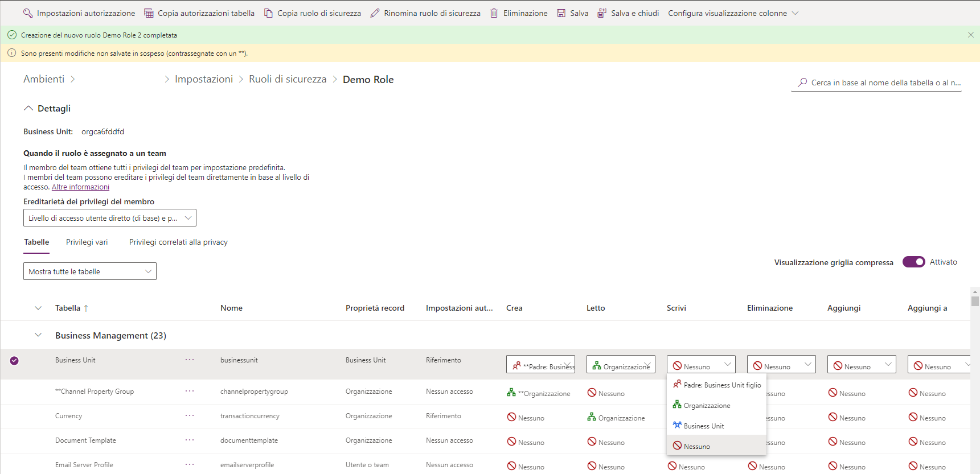980x474 pixels.
Task: Click the Rinomina ruolo di sicurezza pencil icon
Action: [x=375, y=13]
